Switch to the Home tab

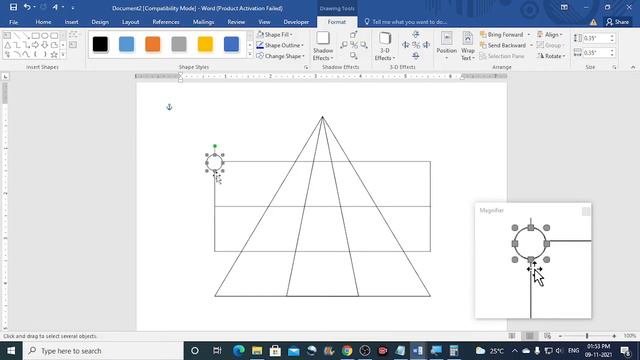click(x=43, y=22)
